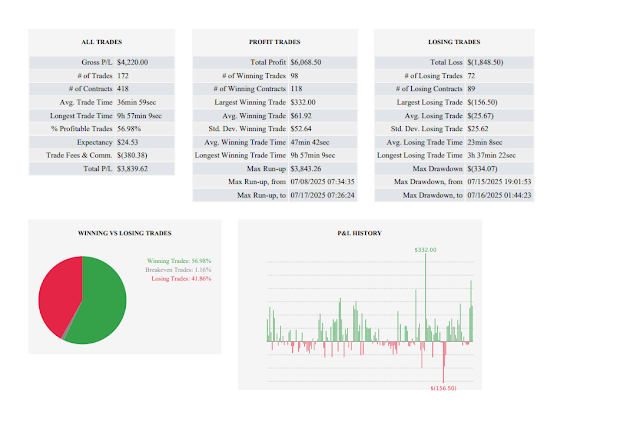
Task: Click the green winning slice of pie chart
Action: pyautogui.click(x=102, y=302)
